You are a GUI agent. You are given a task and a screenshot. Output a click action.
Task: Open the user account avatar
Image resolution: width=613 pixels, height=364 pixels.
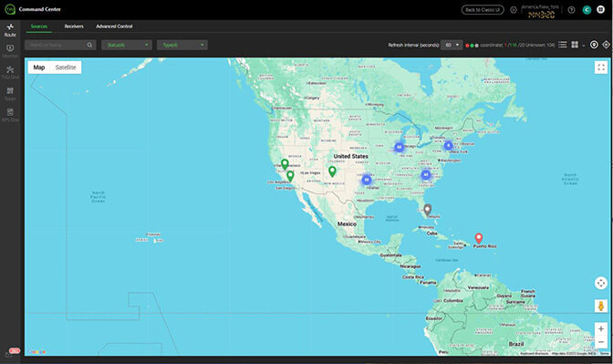point(587,10)
